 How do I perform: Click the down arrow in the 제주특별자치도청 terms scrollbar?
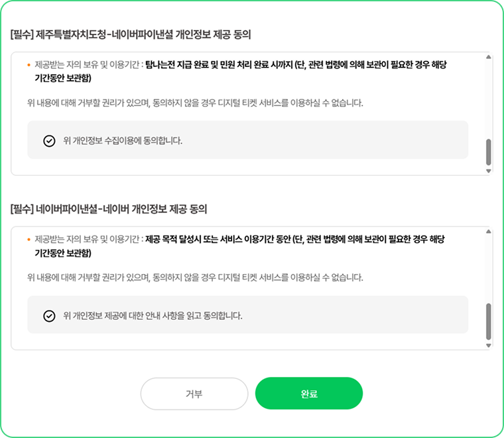pos(488,171)
